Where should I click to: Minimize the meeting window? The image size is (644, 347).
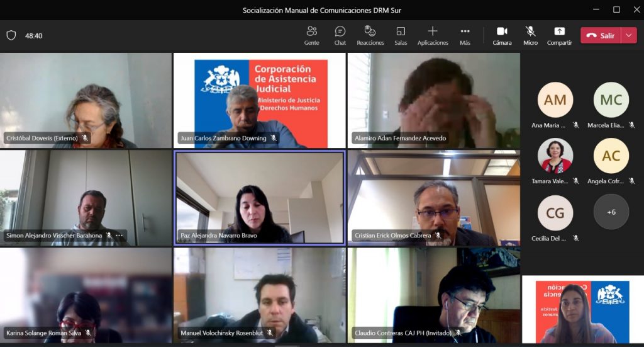[596, 9]
